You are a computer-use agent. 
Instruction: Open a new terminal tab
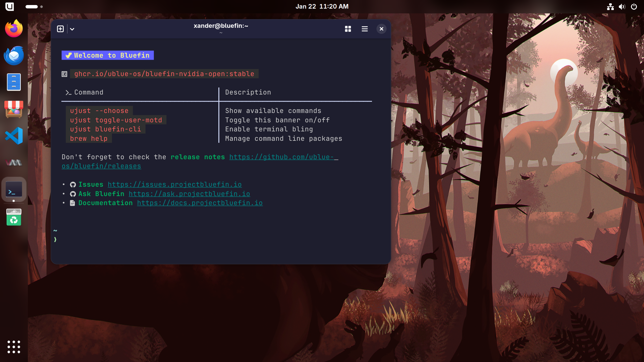(x=60, y=29)
